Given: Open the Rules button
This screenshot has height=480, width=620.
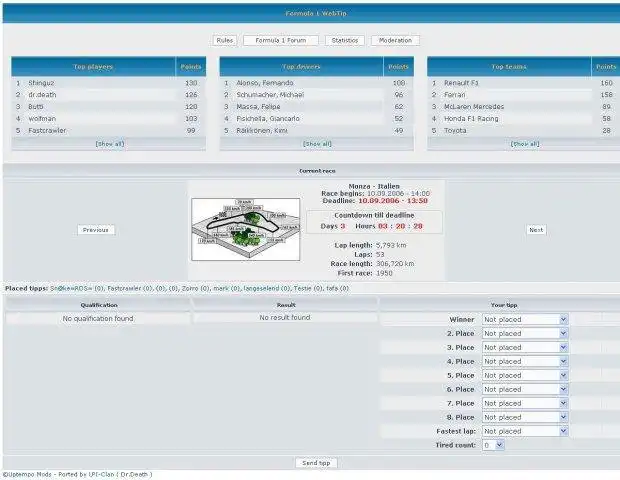Looking at the screenshot, I should tap(225, 40).
